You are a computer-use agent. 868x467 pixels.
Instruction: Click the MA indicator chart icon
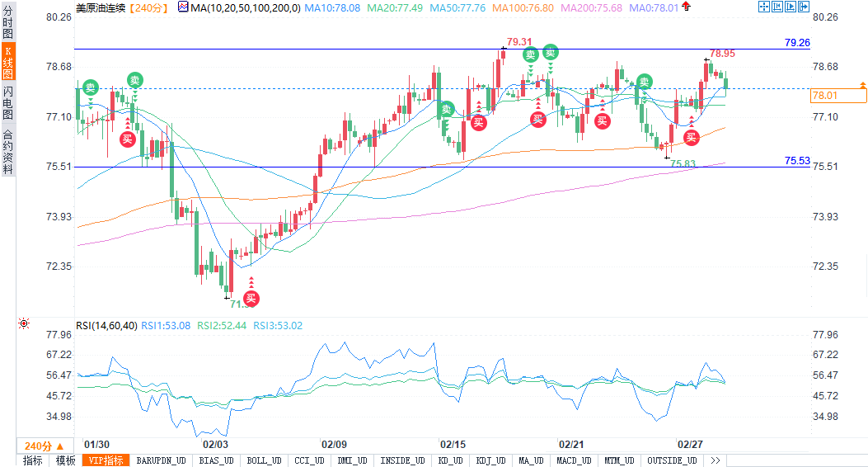[x=183, y=7]
